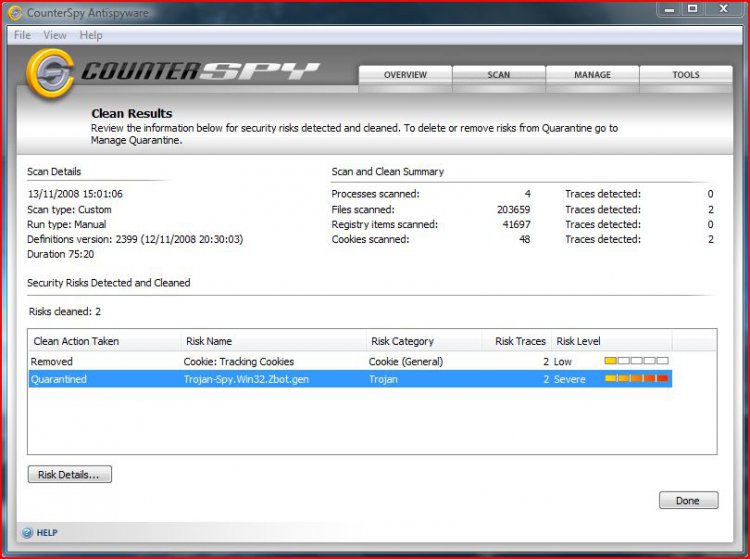Click the Done button
The image size is (750, 559).
pos(688,500)
